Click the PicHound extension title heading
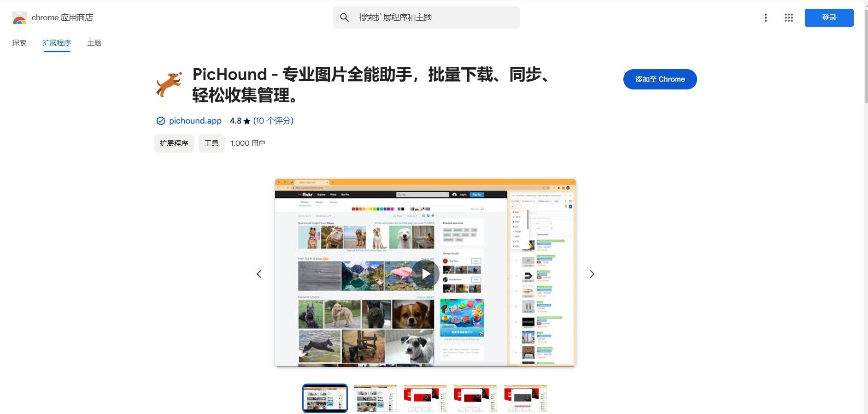Image resolution: width=868 pixels, height=414 pixels. click(x=372, y=85)
